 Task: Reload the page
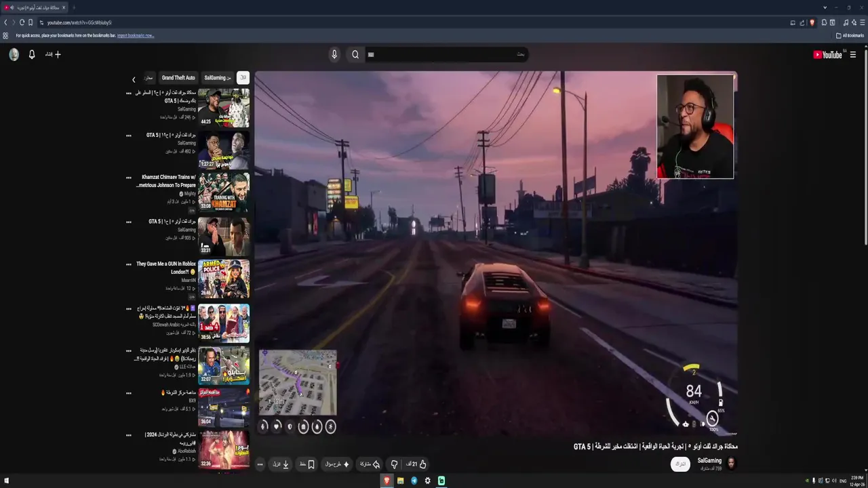[22, 22]
